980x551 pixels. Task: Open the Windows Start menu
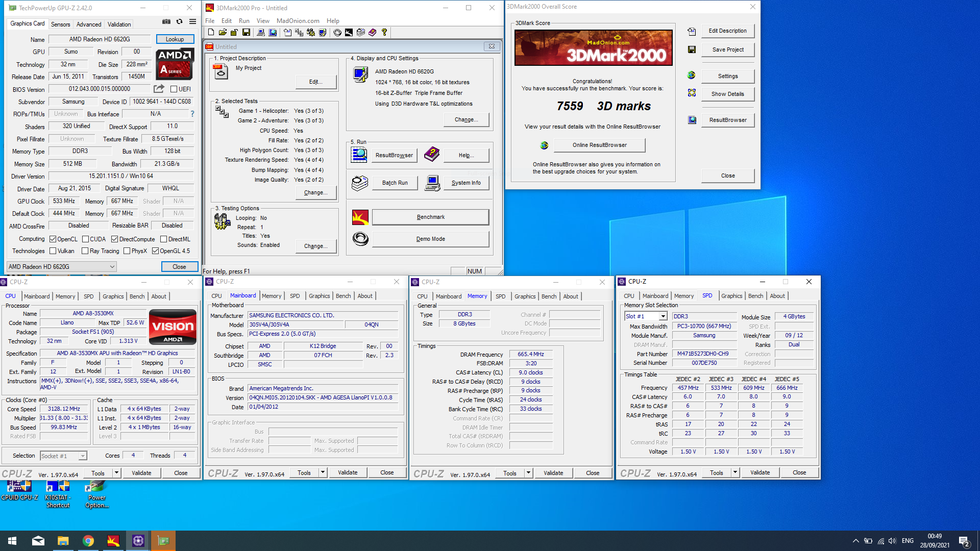click(x=12, y=541)
